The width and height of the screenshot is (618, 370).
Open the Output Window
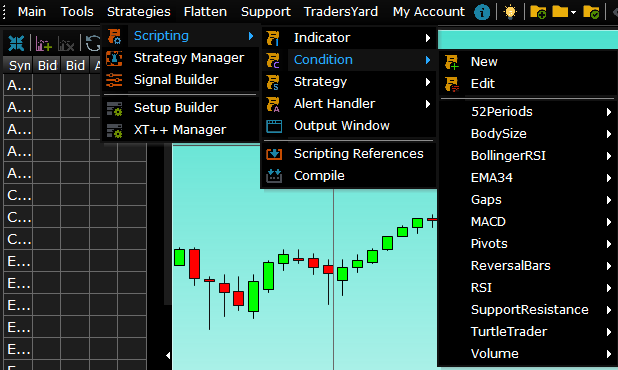[x=342, y=126]
